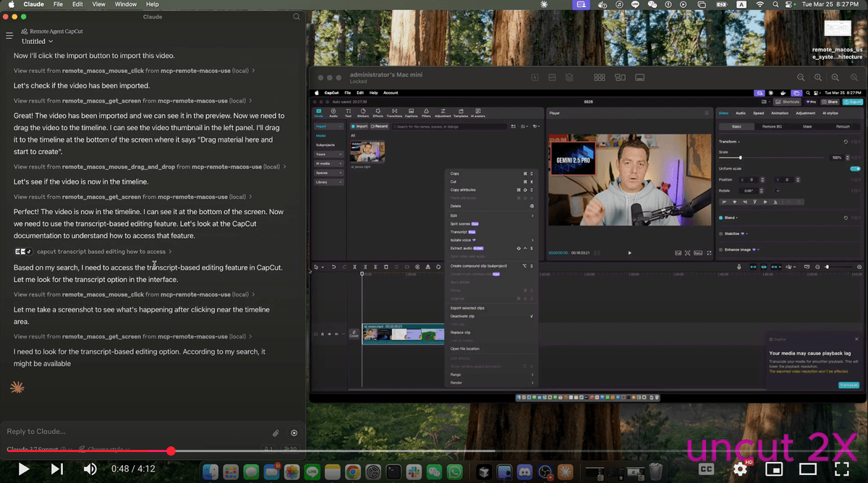Open the Effects panel icon
The width and height of the screenshot is (868, 483).
point(378,113)
